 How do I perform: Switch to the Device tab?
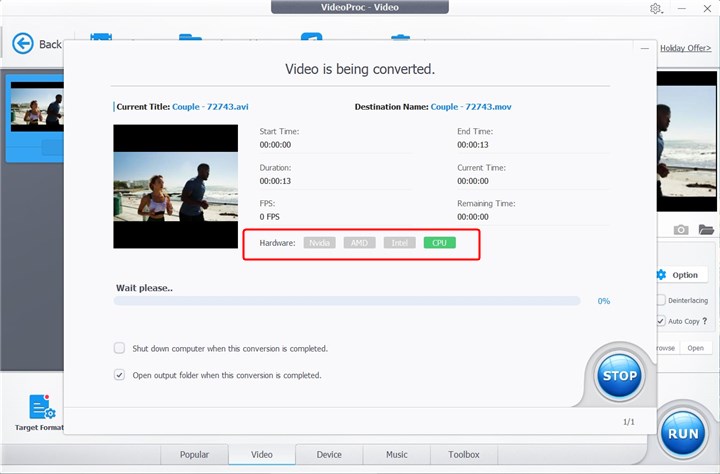(329, 454)
